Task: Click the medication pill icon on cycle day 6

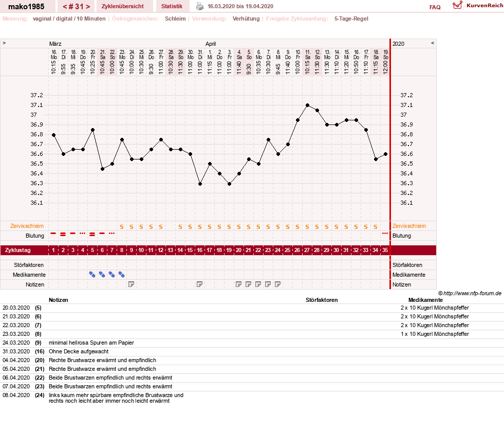Action: click(x=102, y=275)
